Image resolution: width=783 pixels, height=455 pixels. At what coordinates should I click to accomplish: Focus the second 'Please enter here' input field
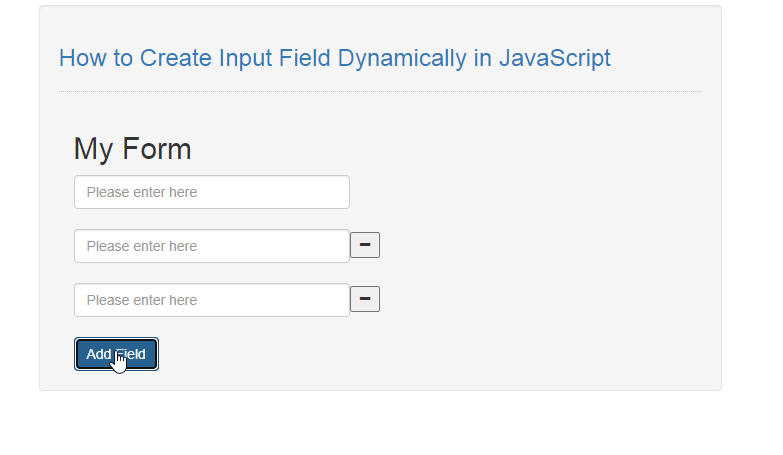[212, 246]
